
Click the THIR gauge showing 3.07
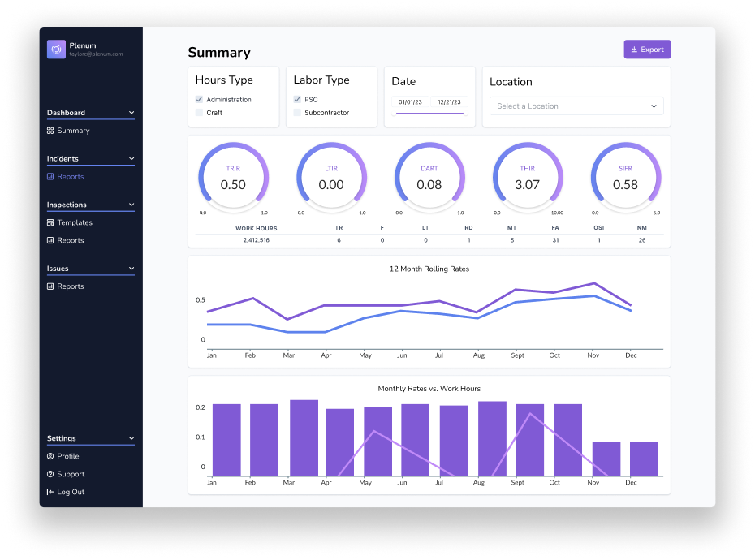point(528,178)
